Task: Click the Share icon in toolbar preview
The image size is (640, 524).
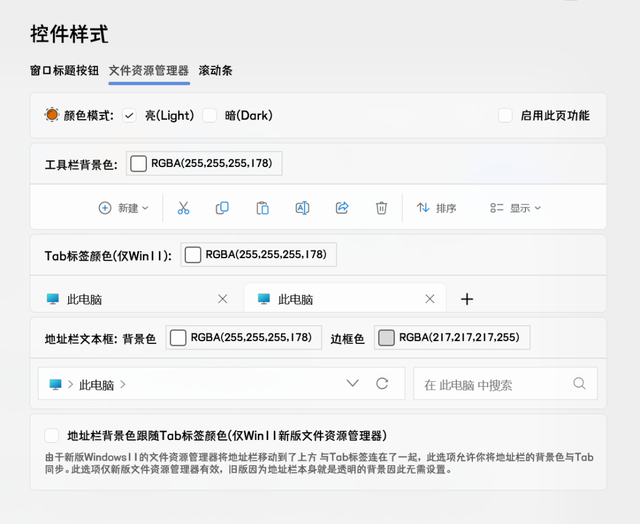Action: [x=342, y=208]
